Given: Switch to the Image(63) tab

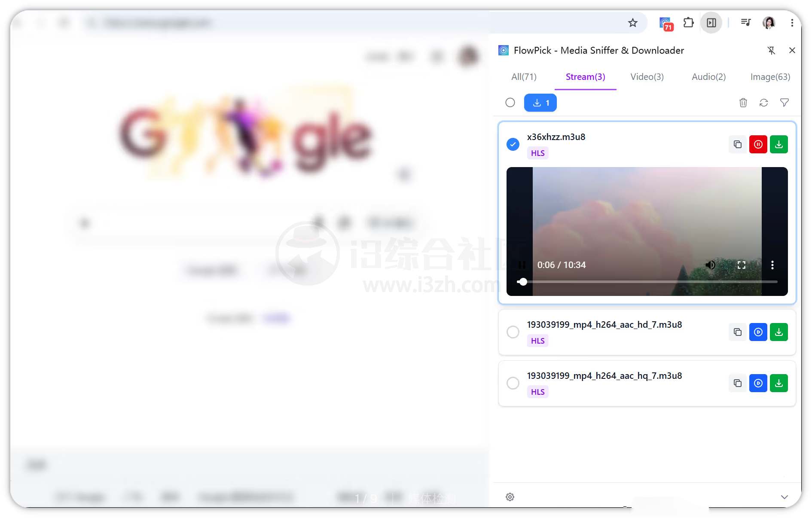Looking at the screenshot, I should pyautogui.click(x=770, y=77).
